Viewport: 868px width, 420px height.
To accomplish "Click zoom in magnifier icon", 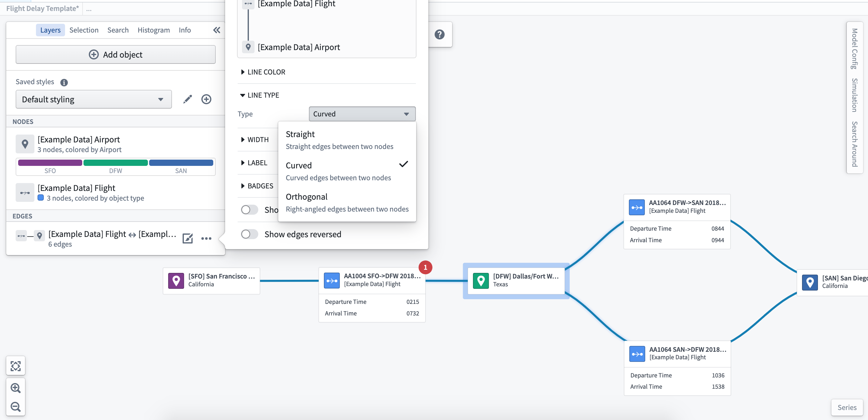I will (16, 388).
